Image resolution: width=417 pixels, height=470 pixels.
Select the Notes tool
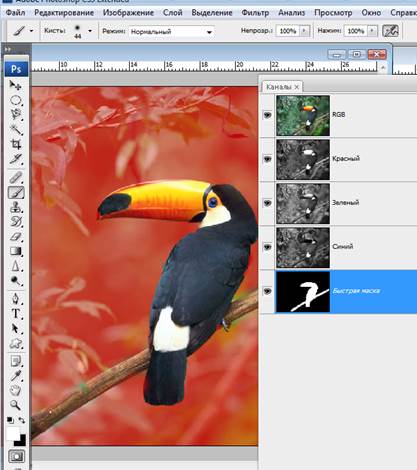[15, 361]
